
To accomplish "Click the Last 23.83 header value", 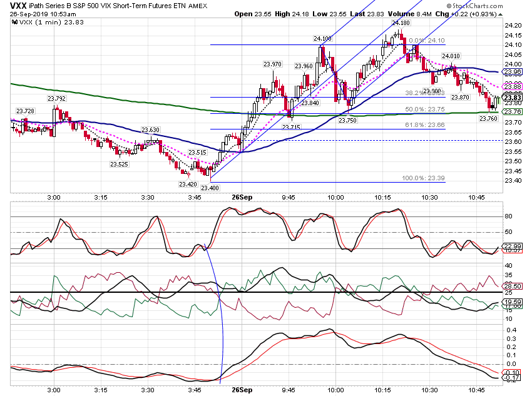I will click(367, 14).
